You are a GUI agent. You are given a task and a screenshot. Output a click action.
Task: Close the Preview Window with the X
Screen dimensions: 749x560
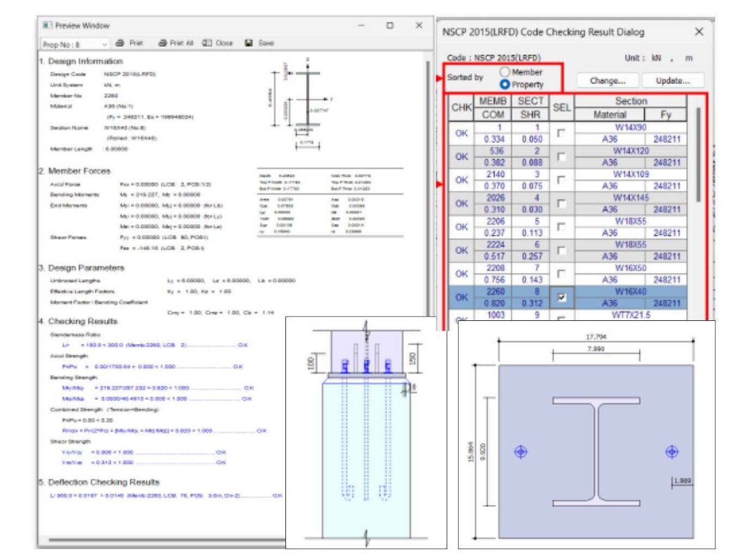click(419, 25)
